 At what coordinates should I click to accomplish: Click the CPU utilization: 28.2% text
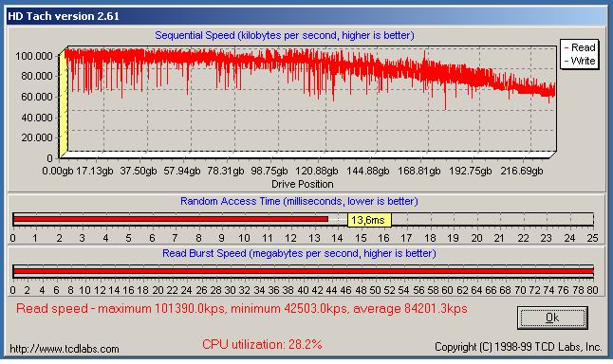[x=262, y=344]
